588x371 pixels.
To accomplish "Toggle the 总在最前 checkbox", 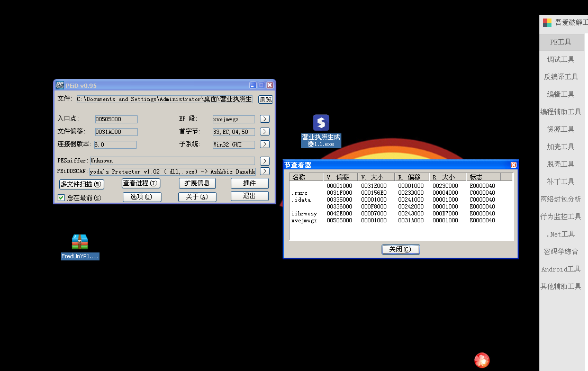I will pos(61,198).
